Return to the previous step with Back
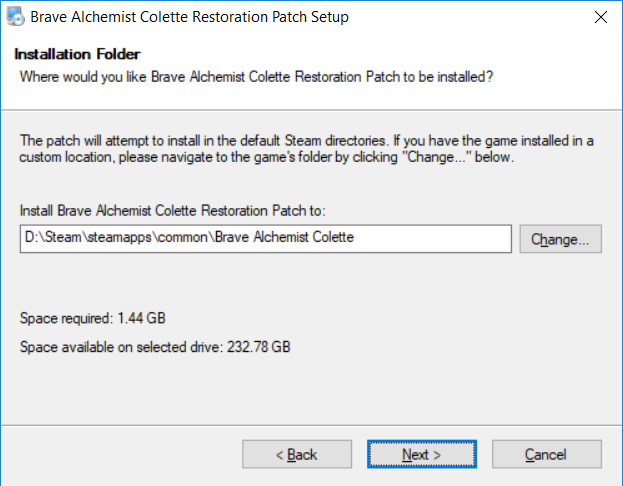The height and width of the screenshot is (486, 623). [296, 454]
